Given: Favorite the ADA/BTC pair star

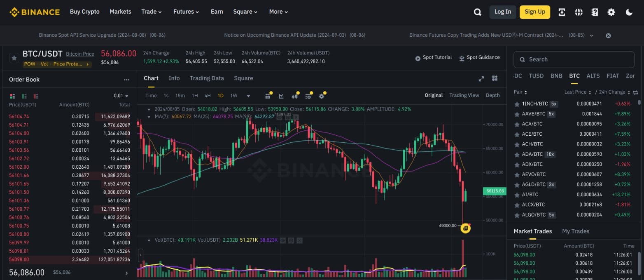Looking at the screenshot, I should (517, 155).
